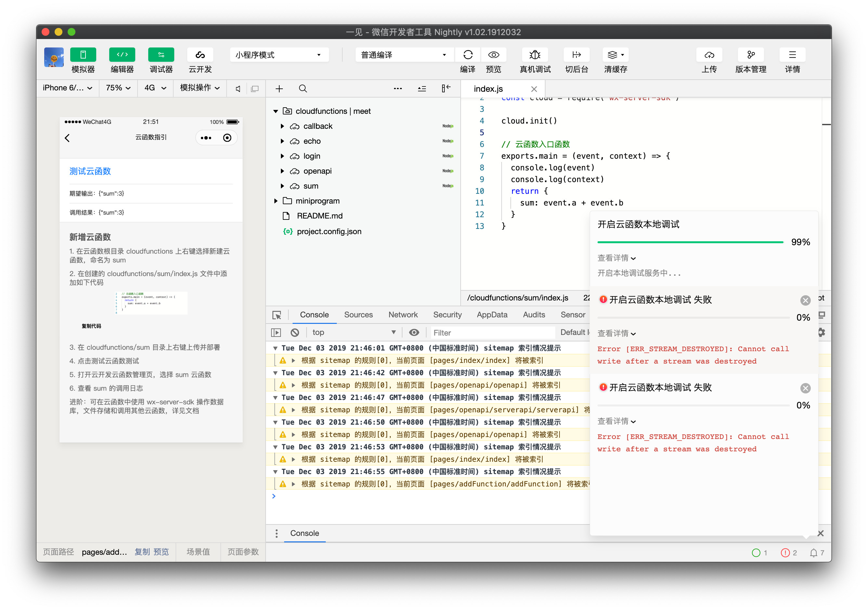Click the 99% debug progress bar
The image size is (868, 610).
[x=690, y=242]
